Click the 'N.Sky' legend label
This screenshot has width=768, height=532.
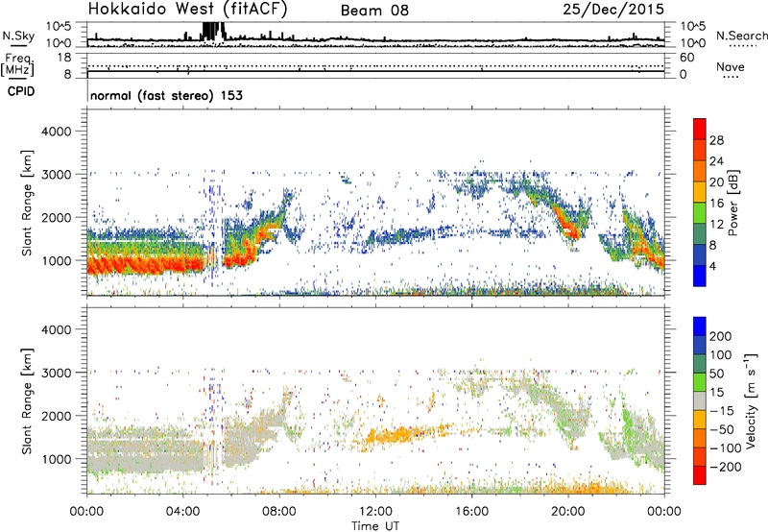pyautogui.click(x=18, y=36)
